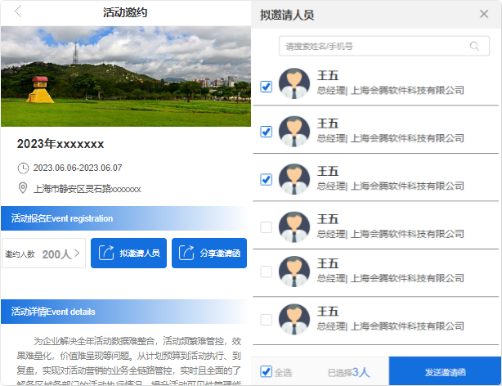Click 活动报名Event registration header
The image size is (502, 386).
coord(126,218)
